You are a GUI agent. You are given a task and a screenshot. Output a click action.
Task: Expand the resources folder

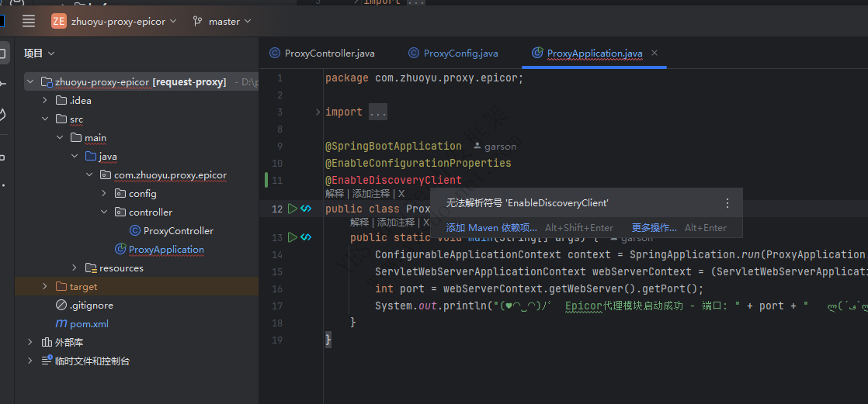(x=75, y=268)
